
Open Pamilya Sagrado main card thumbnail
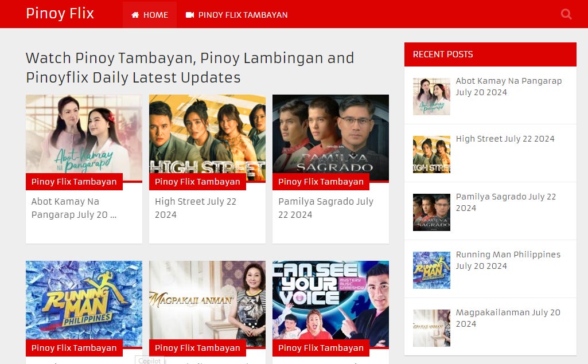(x=330, y=135)
